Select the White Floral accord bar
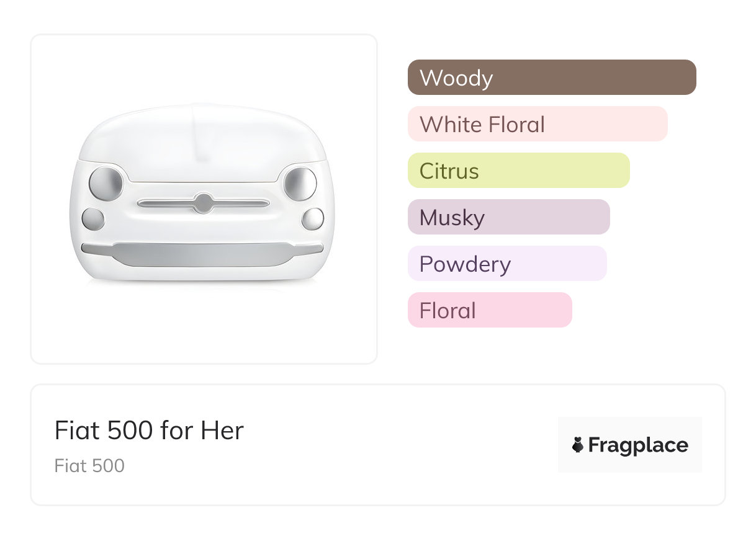Screen dimensions: 756x536 [x=537, y=124]
